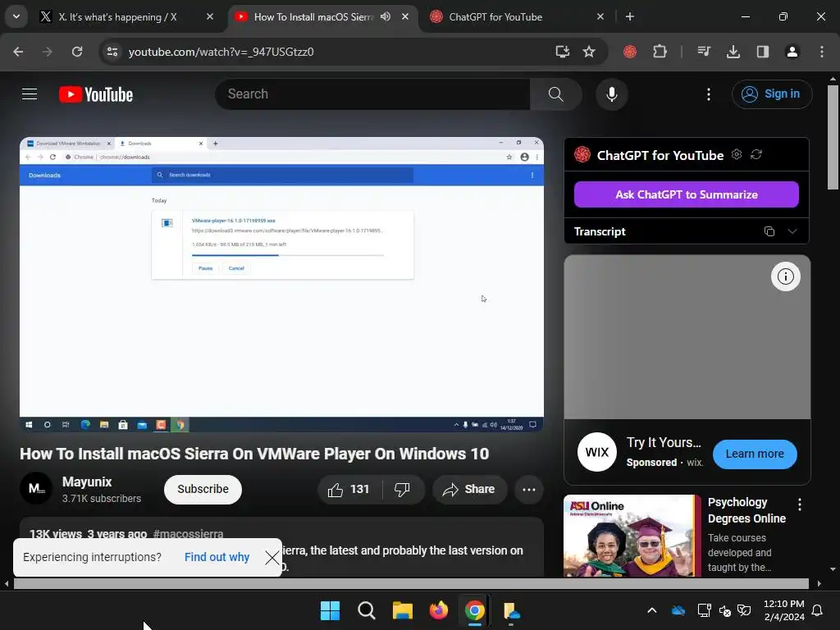The height and width of the screenshot is (630, 840).
Task: Open File Explorer from taskbar
Action: pos(402,610)
